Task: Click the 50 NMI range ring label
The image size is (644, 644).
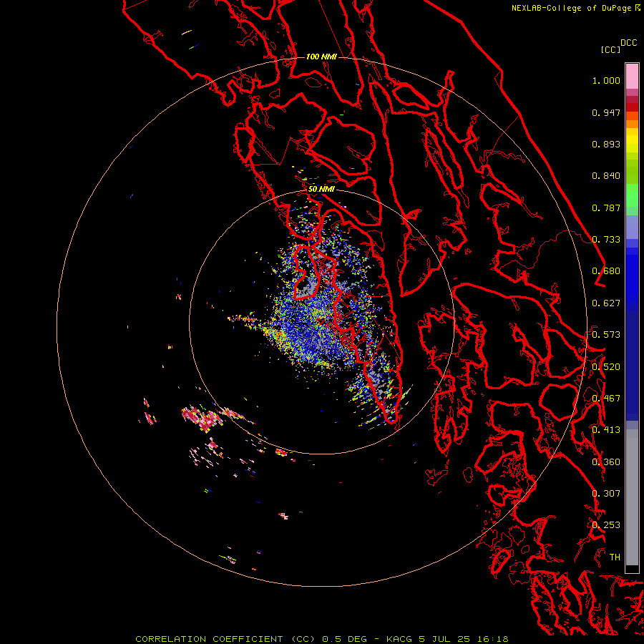Action: [x=321, y=189]
